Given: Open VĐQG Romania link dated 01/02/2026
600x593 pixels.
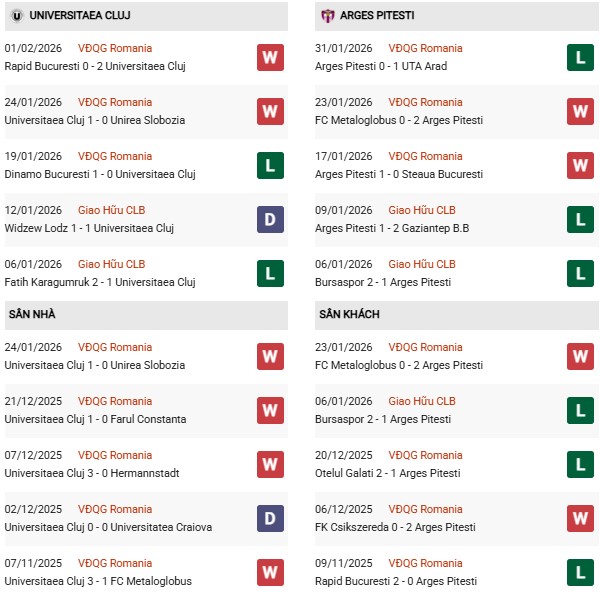Looking at the screenshot, I should click(x=115, y=48).
